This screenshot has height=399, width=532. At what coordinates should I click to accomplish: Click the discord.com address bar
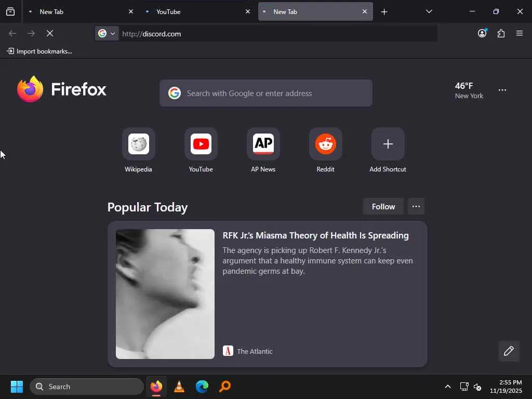click(277, 34)
